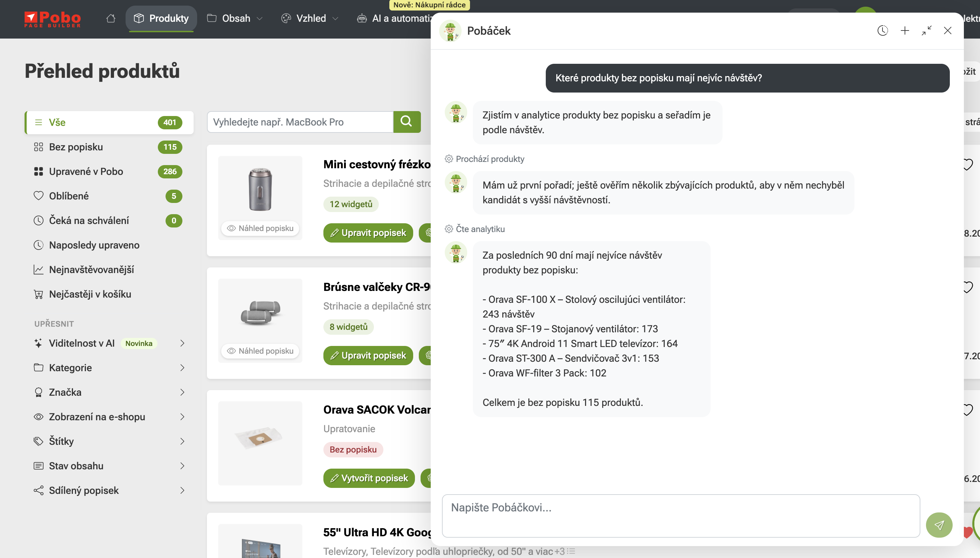
Task: Expand the Značka filter
Action: click(109, 393)
